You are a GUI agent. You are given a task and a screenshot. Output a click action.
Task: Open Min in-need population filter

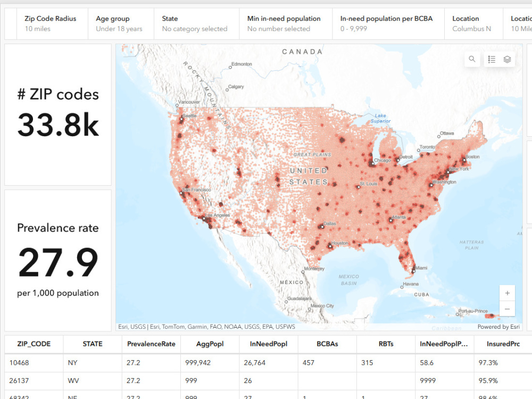(x=286, y=24)
